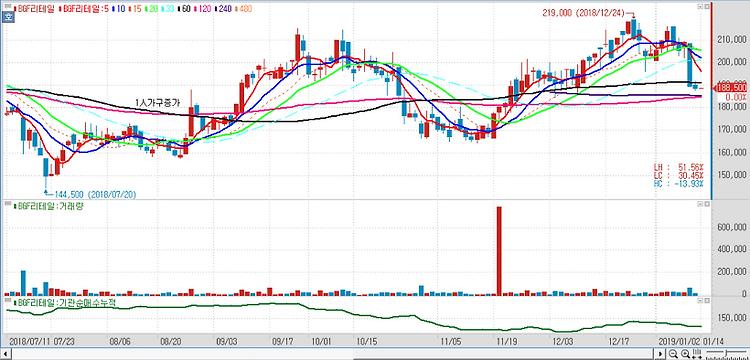
Task: Click the 09/03 date axis label
Action: 226,342
